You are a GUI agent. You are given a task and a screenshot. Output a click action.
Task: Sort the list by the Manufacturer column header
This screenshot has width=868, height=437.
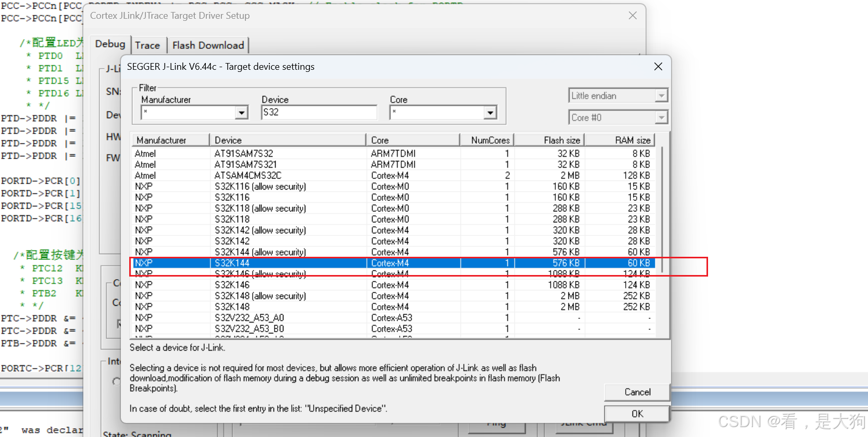(x=171, y=140)
